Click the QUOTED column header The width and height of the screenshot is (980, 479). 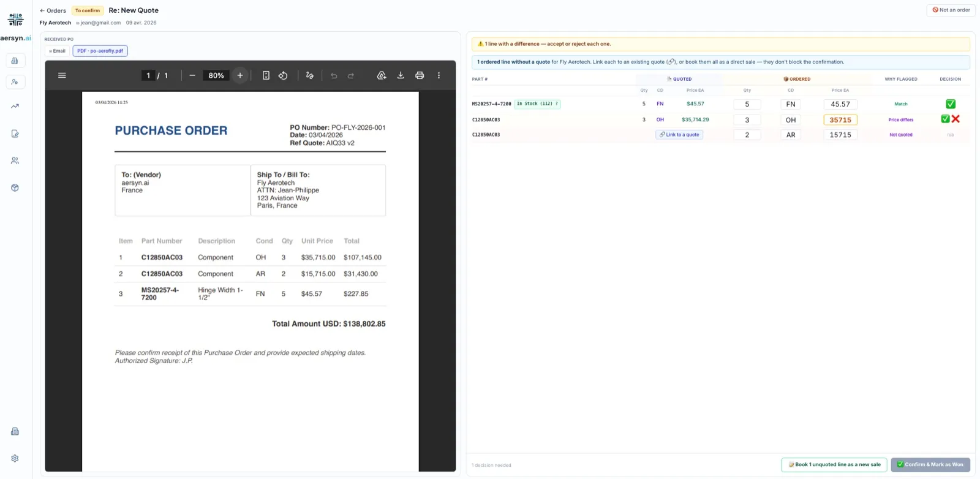point(679,79)
